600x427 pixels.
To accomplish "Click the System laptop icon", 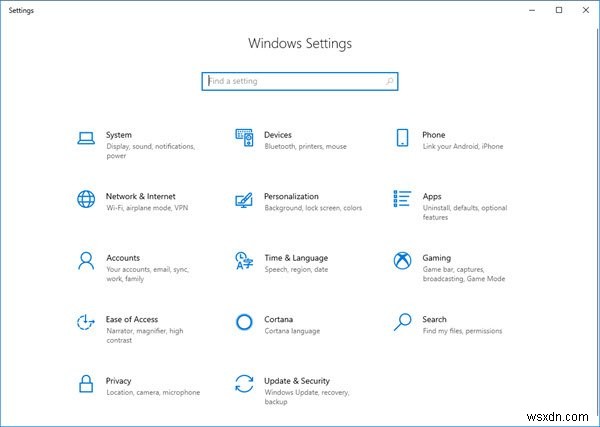I will tap(86, 137).
